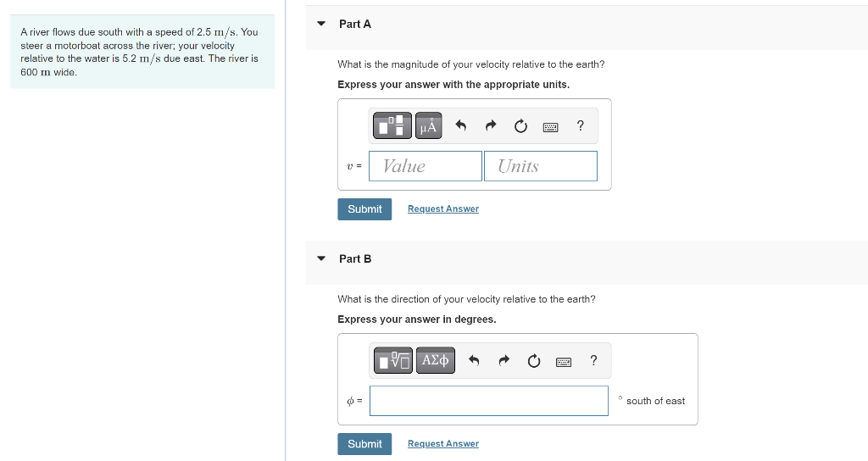Open help question mark in Part A

point(580,126)
